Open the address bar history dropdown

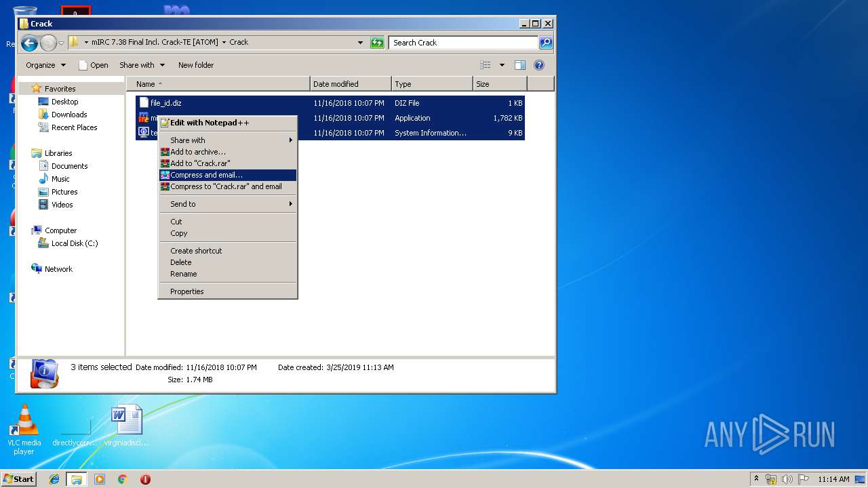361,43
